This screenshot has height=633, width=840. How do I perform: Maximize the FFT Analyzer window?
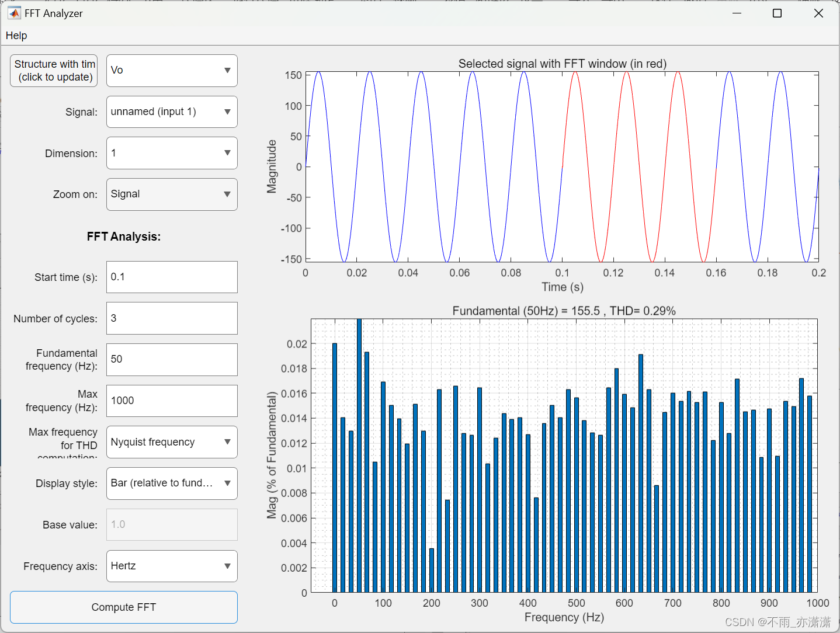(777, 13)
